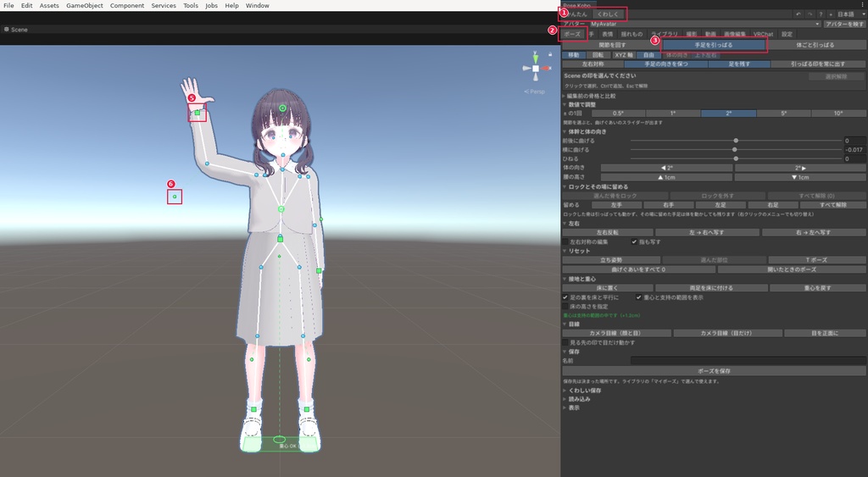Click ポーズを保存 button

714,371
